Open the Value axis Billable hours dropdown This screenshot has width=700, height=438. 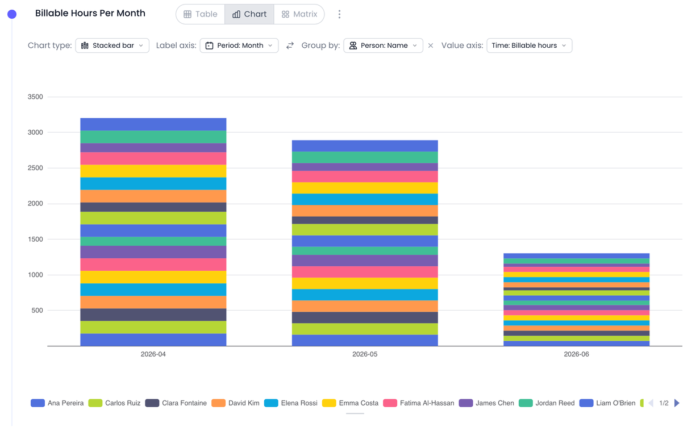[529, 46]
